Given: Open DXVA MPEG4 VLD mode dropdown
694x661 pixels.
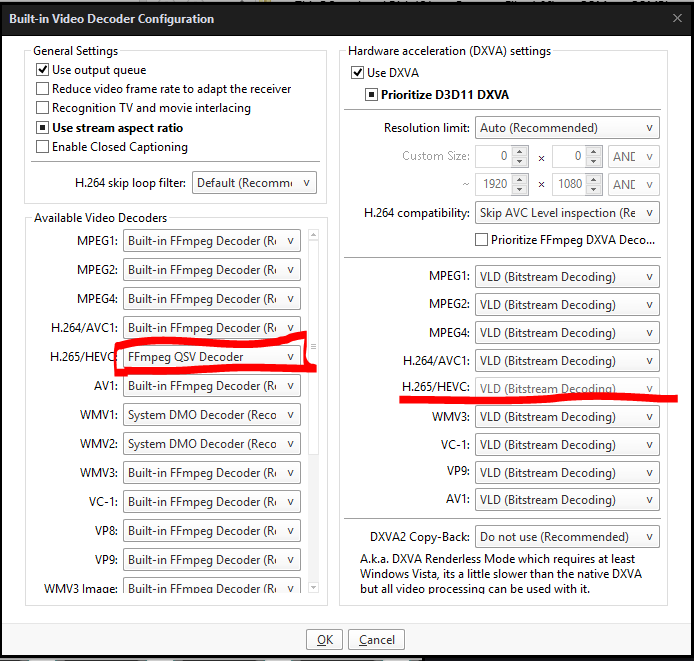Looking at the screenshot, I should pyautogui.click(x=567, y=333).
